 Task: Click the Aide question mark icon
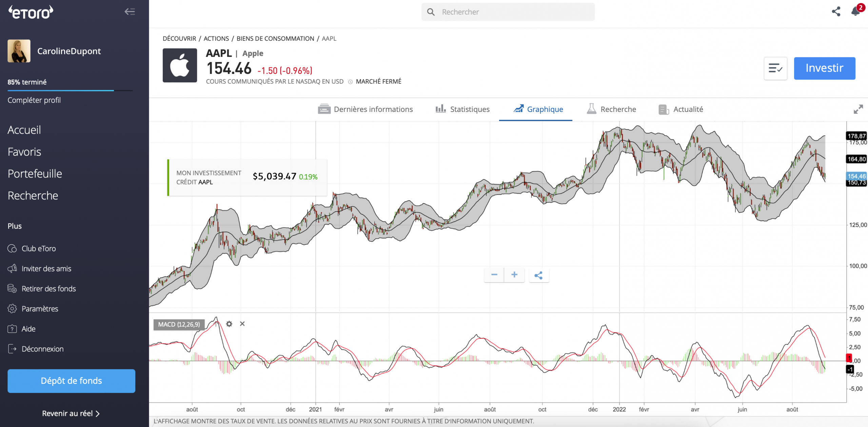pos(12,329)
